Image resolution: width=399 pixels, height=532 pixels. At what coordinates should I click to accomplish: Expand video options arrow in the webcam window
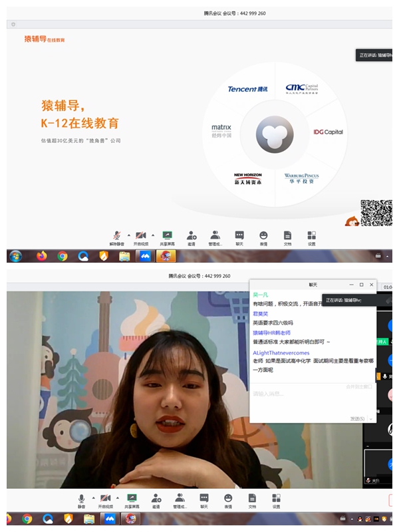118,497
